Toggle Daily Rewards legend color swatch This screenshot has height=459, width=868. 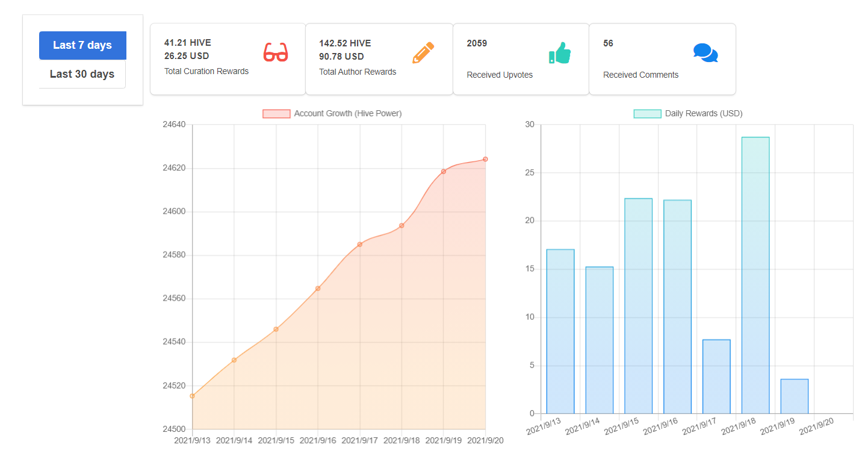(648, 114)
